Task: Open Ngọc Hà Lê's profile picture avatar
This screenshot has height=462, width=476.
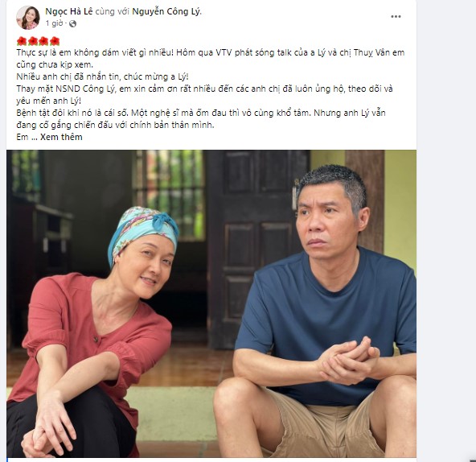Action: point(28,18)
